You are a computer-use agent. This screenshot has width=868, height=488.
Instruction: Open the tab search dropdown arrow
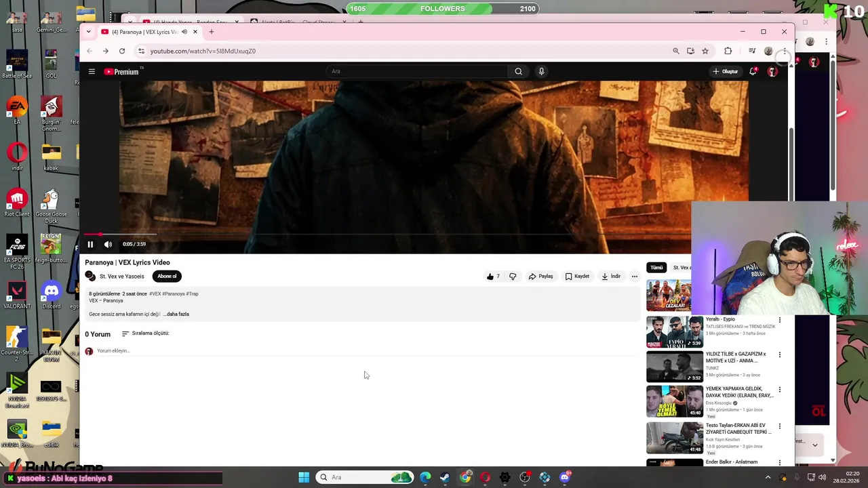point(88,32)
